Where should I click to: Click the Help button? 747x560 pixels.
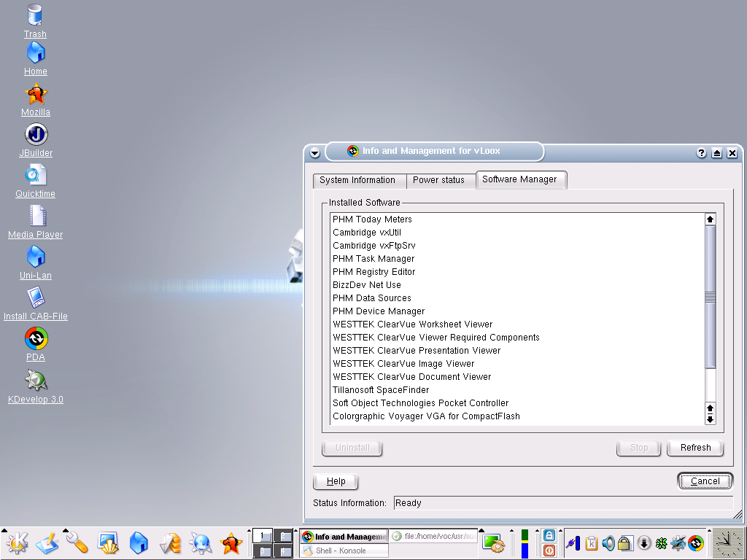336,481
